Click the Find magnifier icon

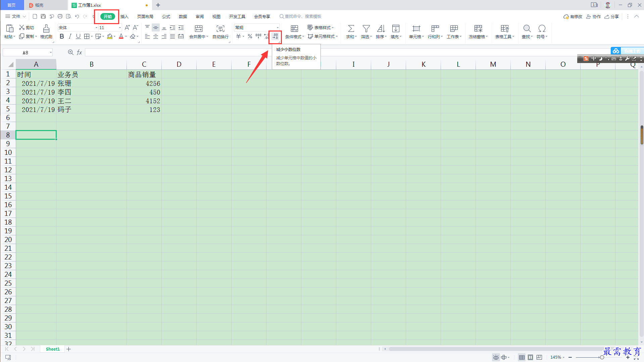pos(527,28)
